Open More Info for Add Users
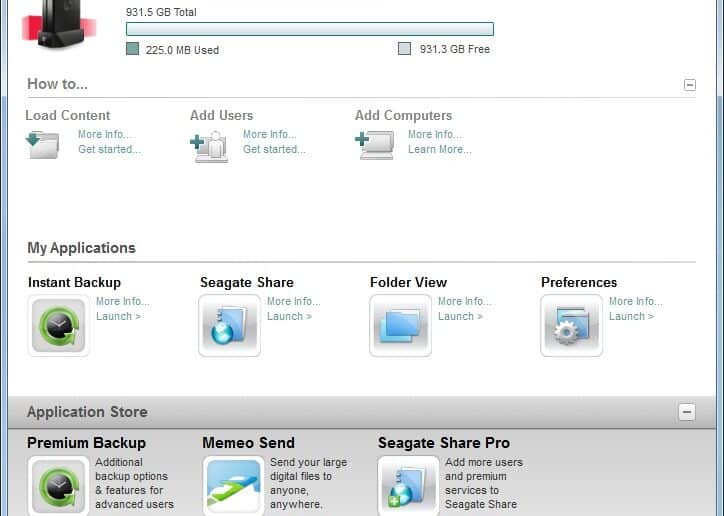The image size is (724, 516). pyautogui.click(x=270, y=134)
